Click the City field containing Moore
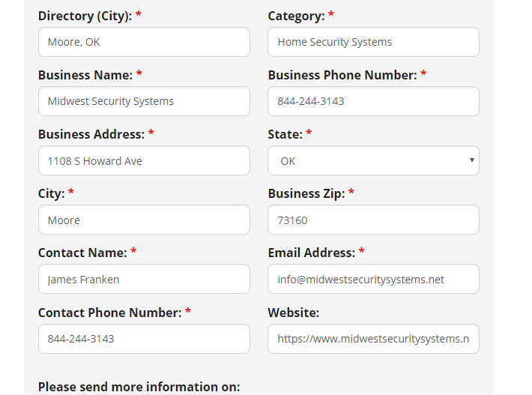 (x=144, y=220)
